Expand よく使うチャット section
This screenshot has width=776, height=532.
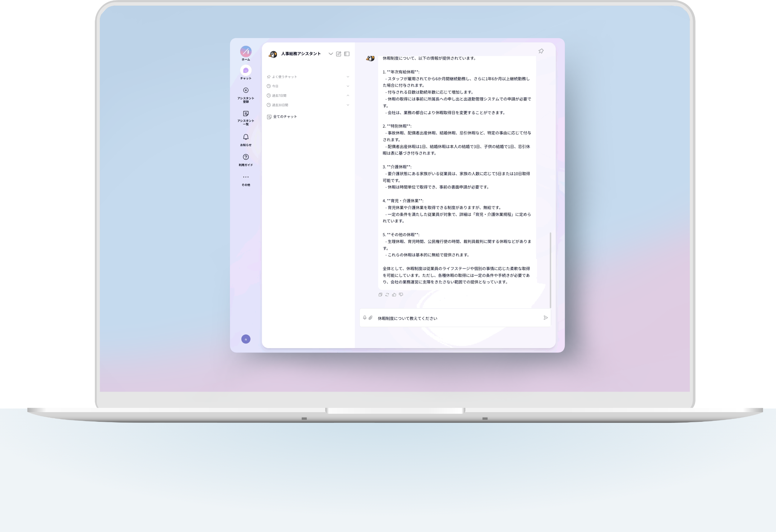pos(347,77)
